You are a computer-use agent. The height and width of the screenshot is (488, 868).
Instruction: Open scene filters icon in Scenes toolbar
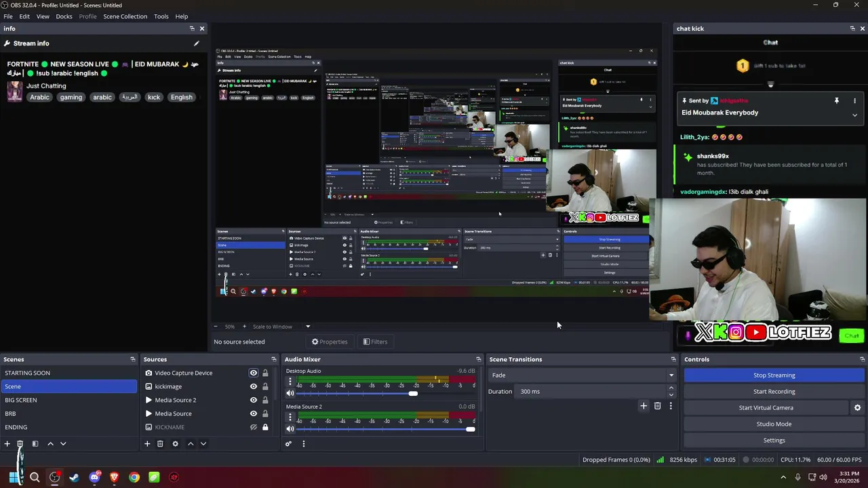coord(35,444)
